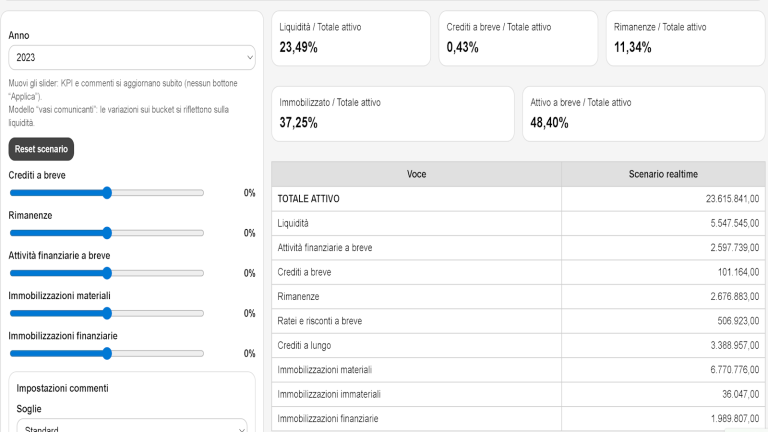Click the Immobilizzazioni materiali slider handle
Image resolution: width=768 pixels, height=432 pixels.
pos(106,313)
